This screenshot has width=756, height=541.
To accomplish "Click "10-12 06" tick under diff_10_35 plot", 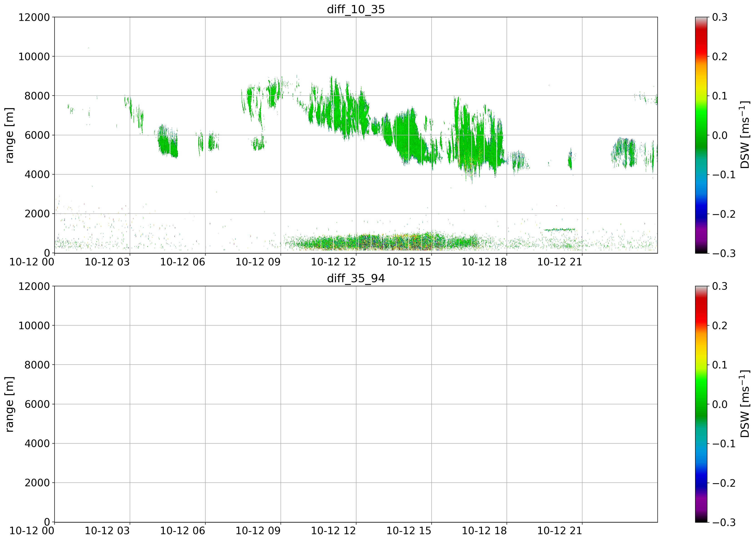I will pyautogui.click(x=183, y=262).
